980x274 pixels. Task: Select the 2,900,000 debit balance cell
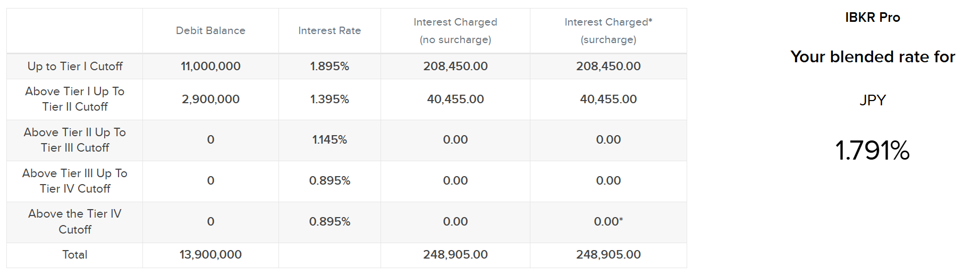coord(210,99)
